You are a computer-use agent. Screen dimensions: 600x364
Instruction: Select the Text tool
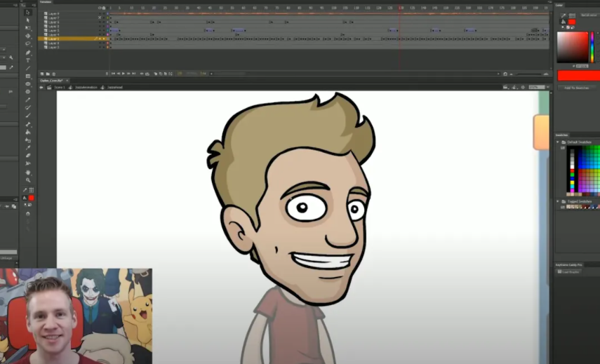pos(28,60)
